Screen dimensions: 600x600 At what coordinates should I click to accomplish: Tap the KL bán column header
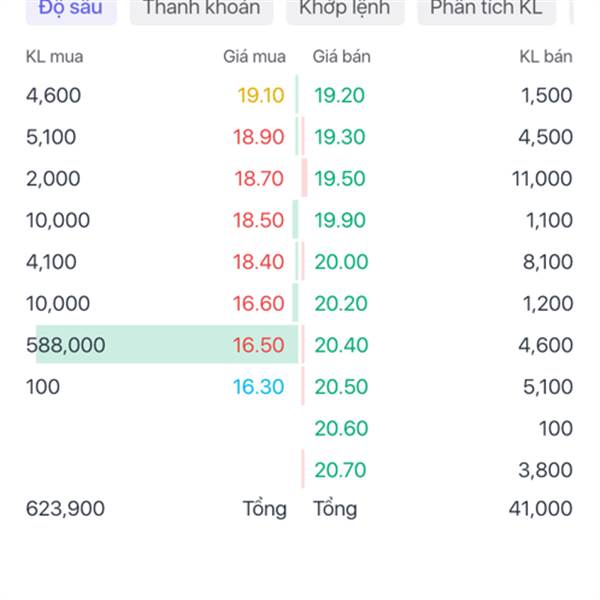point(546,57)
